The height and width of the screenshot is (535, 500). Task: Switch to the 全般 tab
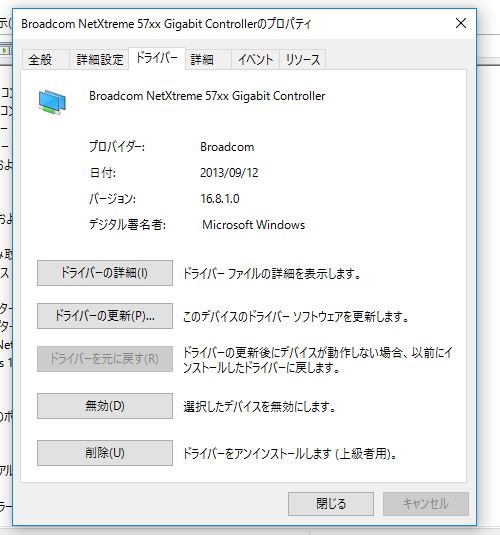tap(45, 60)
